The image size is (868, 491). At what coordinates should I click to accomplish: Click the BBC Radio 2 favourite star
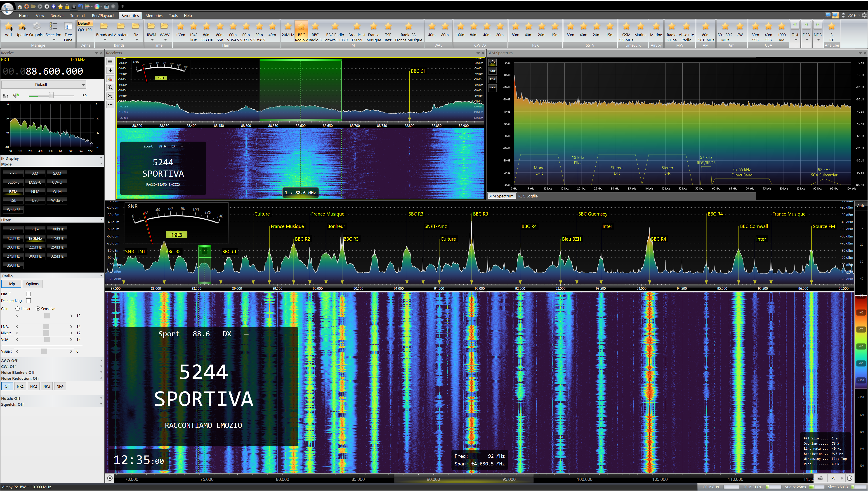coord(301,27)
